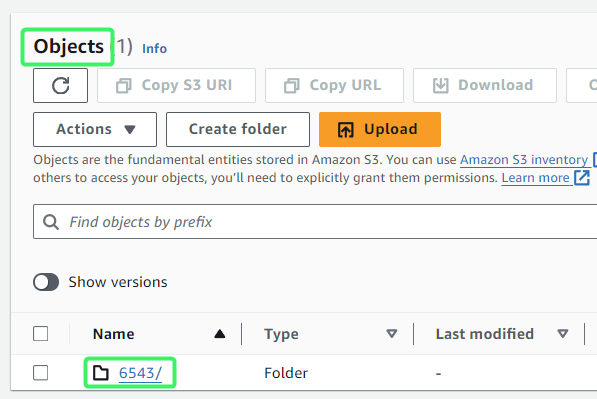This screenshot has height=399, width=597.
Task: Click the download arrow icon
Action: 441,85
